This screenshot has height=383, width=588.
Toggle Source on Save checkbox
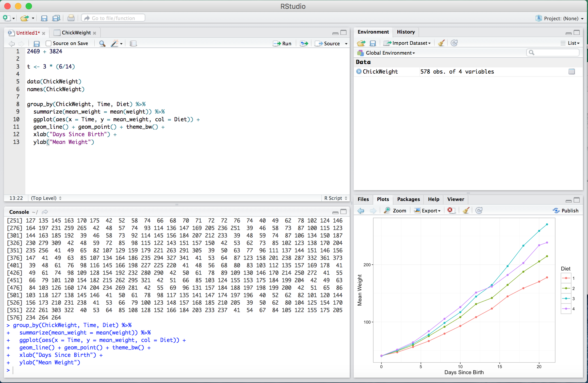click(49, 43)
